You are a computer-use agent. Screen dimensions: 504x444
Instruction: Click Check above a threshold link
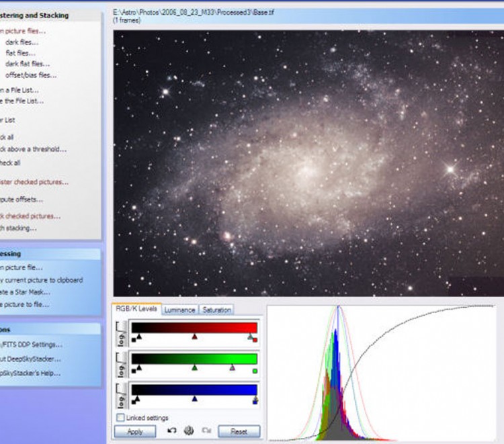tap(33, 149)
